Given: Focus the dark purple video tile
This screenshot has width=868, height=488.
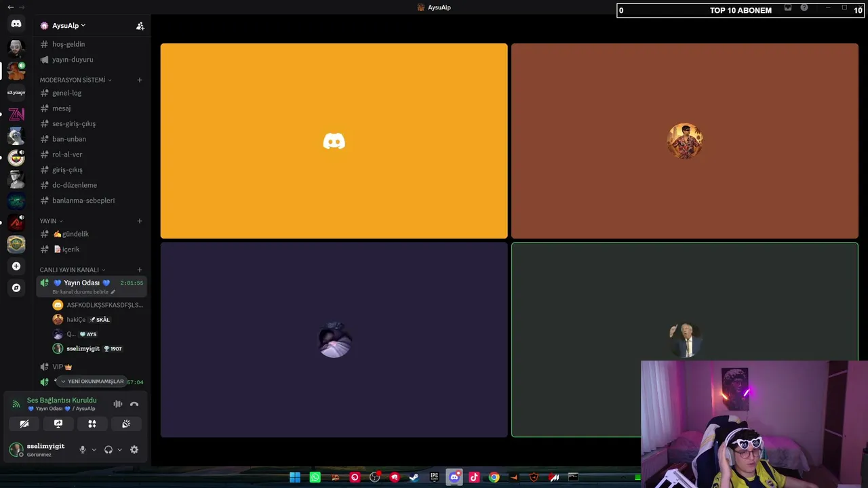Looking at the screenshot, I should [334, 340].
